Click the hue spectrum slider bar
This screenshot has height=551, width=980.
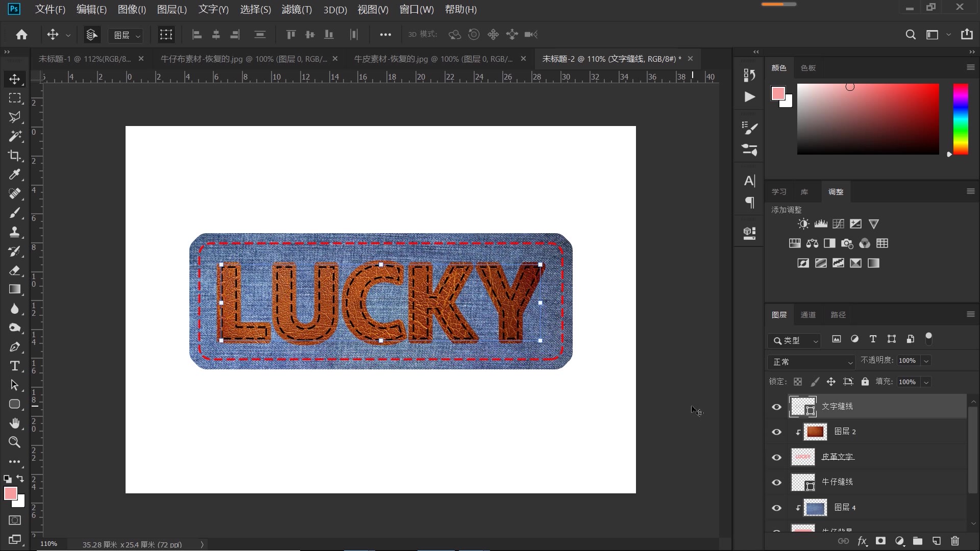pos(961,119)
